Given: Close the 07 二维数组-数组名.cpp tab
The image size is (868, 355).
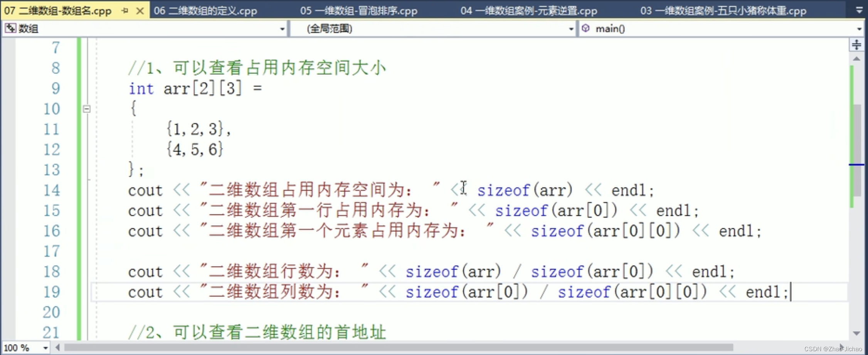Looking at the screenshot, I should point(140,11).
